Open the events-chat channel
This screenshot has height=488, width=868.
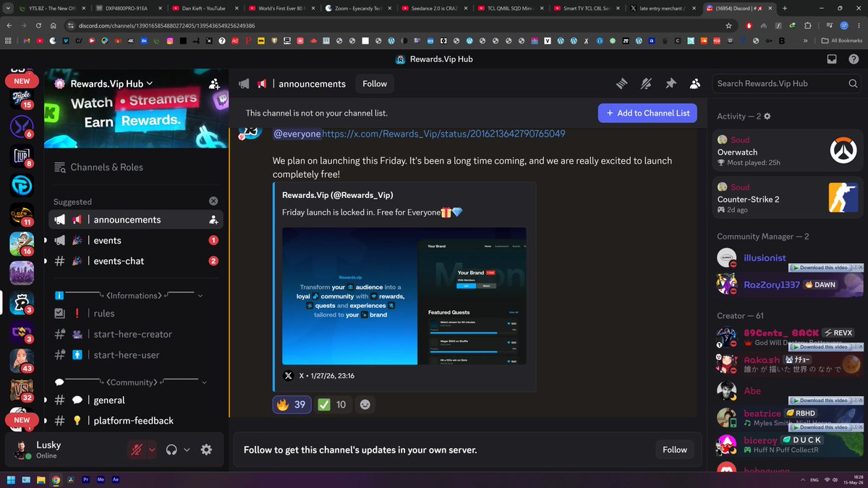coord(135,261)
